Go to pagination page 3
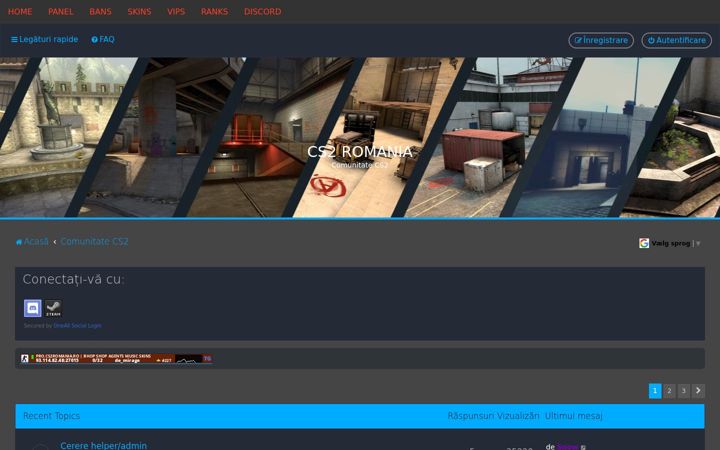The image size is (720, 450). (x=684, y=391)
